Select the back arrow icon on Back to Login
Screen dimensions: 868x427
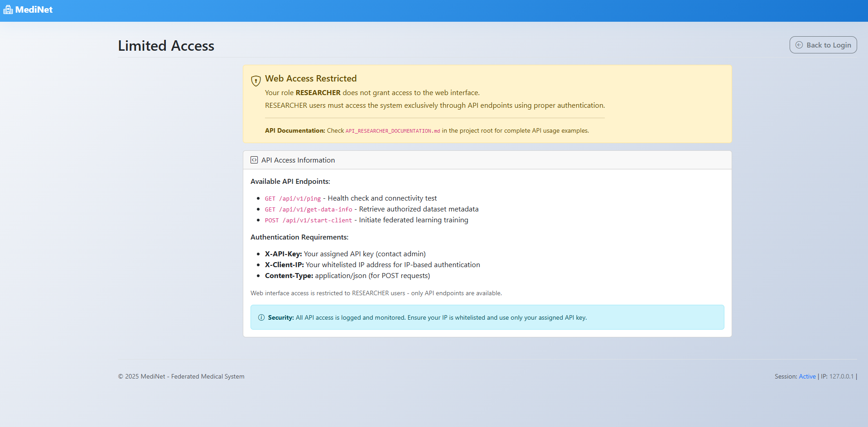(x=799, y=45)
